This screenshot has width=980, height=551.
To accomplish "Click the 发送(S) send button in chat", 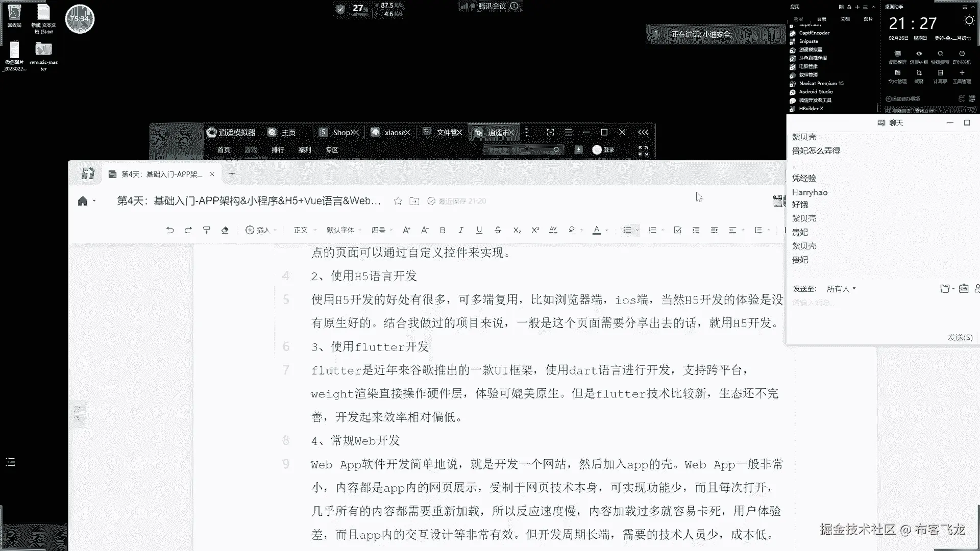I will [960, 337].
